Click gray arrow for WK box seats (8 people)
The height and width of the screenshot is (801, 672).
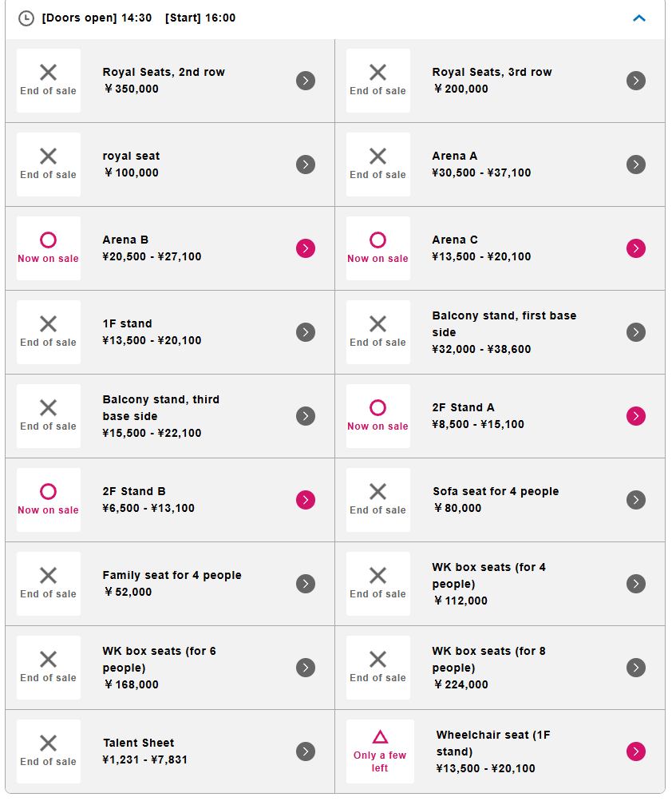tap(635, 668)
